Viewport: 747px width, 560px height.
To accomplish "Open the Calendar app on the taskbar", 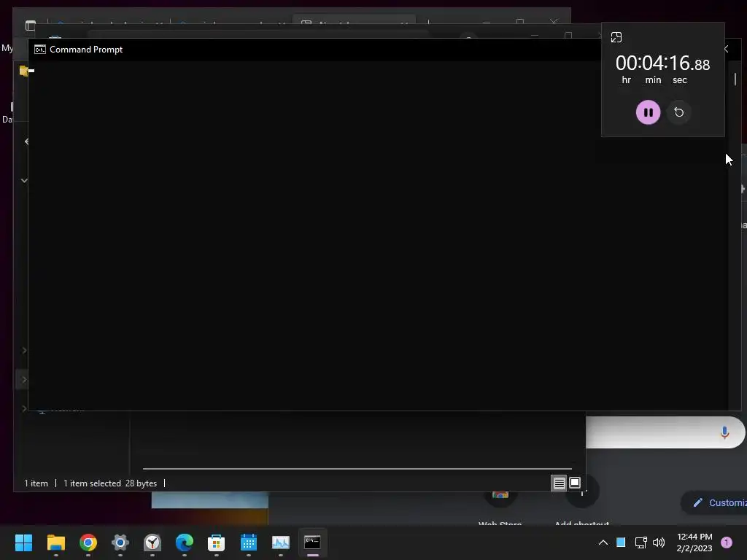I will point(249,542).
